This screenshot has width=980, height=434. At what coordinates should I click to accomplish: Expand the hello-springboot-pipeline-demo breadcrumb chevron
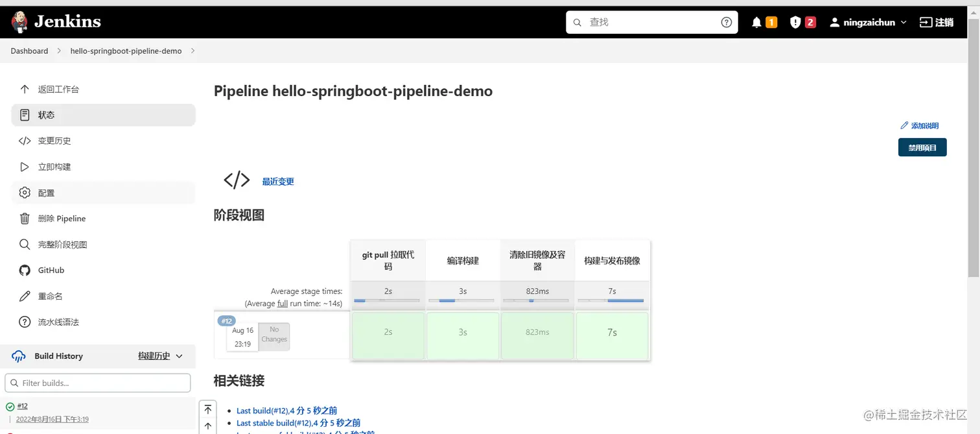[x=192, y=51]
